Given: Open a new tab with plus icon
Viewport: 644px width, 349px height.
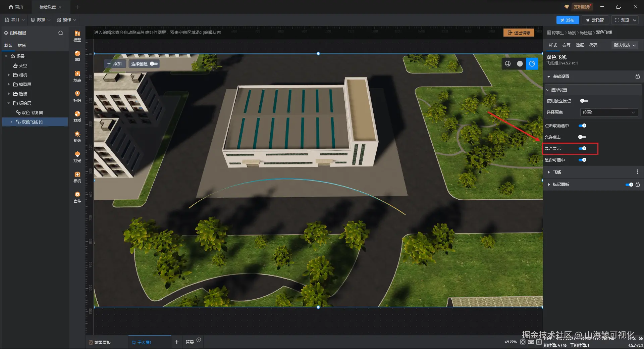Looking at the screenshot, I should pos(77,7).
